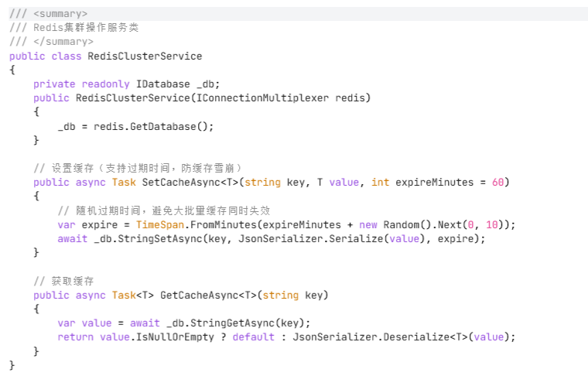The width and height of the screenshot is (588, 383).
Task: Click the Random() constructor call
Action: tap(407, 225)
